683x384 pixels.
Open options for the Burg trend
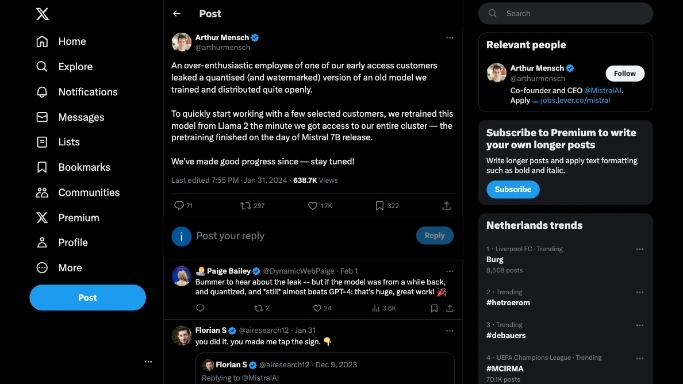[639, 249]
